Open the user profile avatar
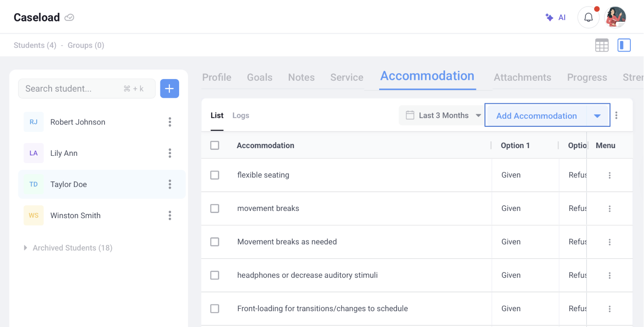This screenshot has height=327, width=644. pyautogui.click(x=615, y=18)
